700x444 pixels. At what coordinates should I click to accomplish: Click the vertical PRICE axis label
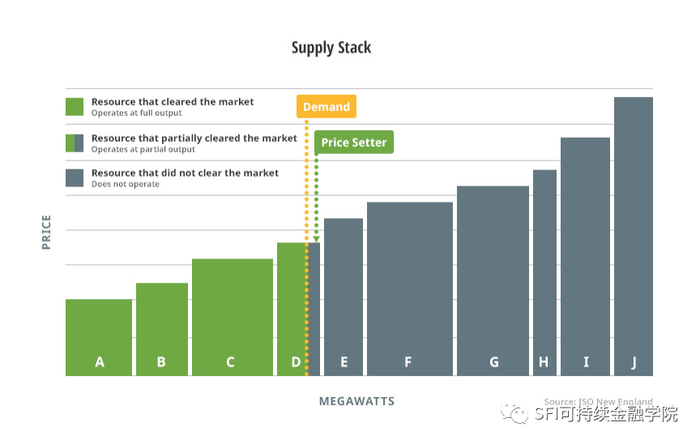(46, 230)
